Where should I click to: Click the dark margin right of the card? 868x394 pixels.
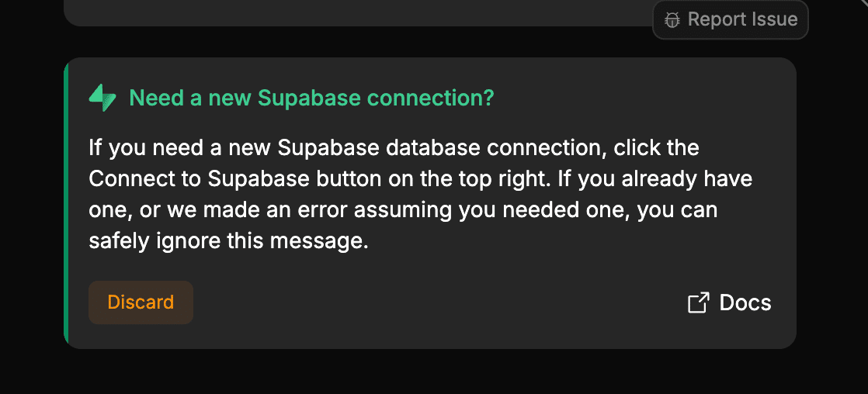832,203
